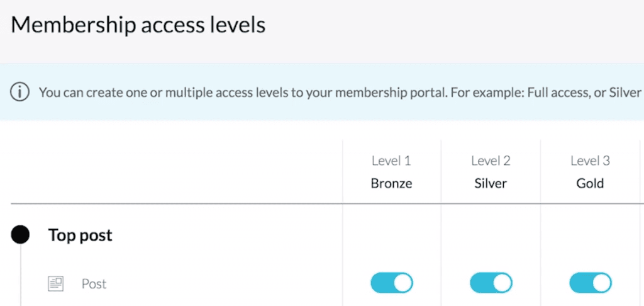Click empty Silver cell in Top post row
Screen dimensions: 644x306
click(491, 235)
